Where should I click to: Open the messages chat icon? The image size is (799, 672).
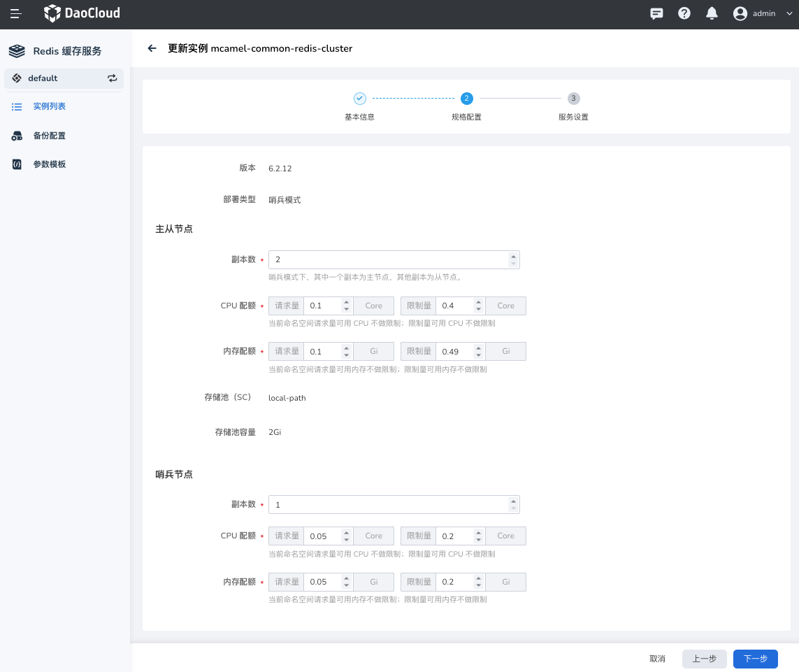coord(656,13)
